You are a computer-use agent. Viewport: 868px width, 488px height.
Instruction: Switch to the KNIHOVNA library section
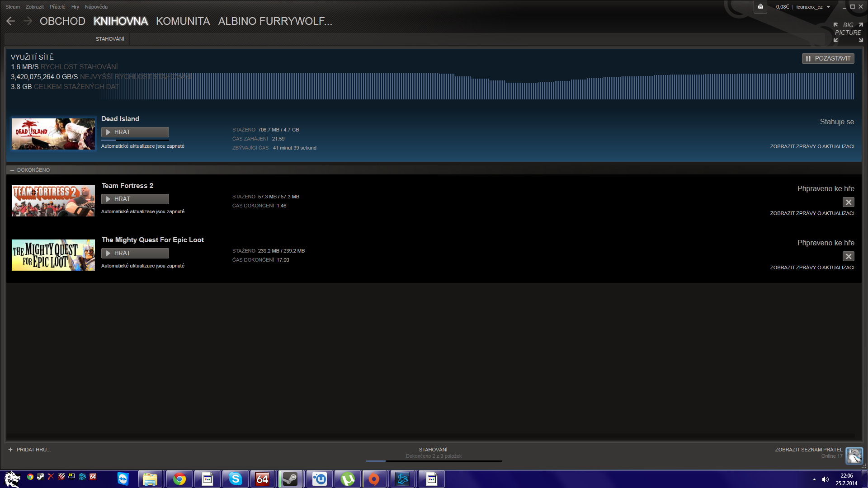(121, 21)
